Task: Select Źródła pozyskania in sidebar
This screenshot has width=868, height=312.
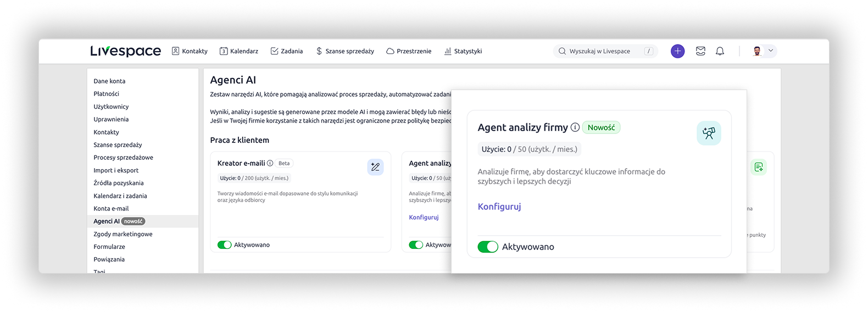Action: pyautogui.click(x=119, y=183)
